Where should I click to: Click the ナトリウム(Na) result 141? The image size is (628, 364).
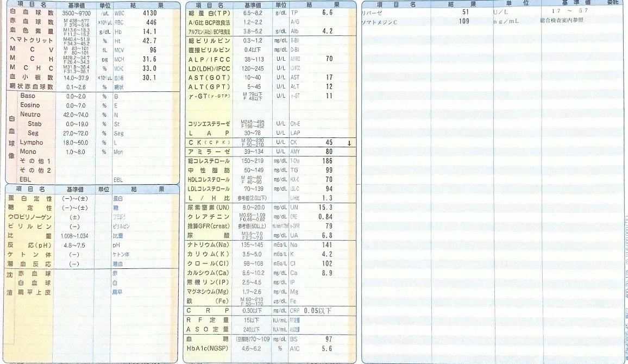[x=326, y=245]
